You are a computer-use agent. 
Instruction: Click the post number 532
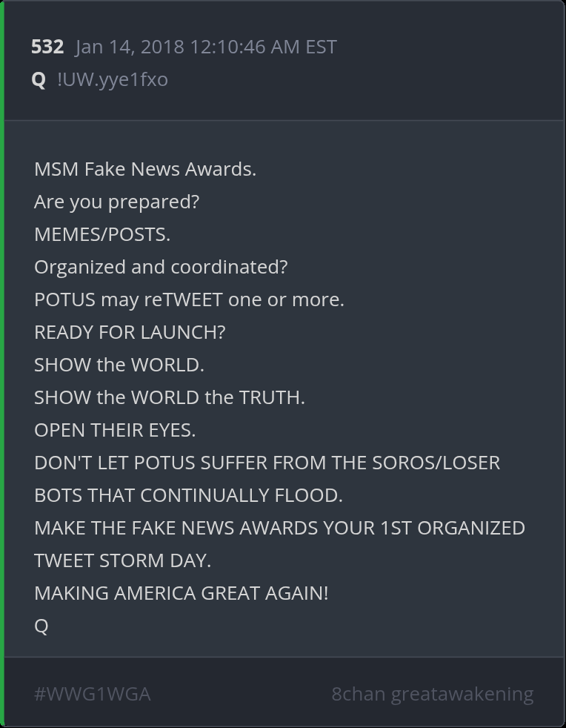[x=47, y=47]
